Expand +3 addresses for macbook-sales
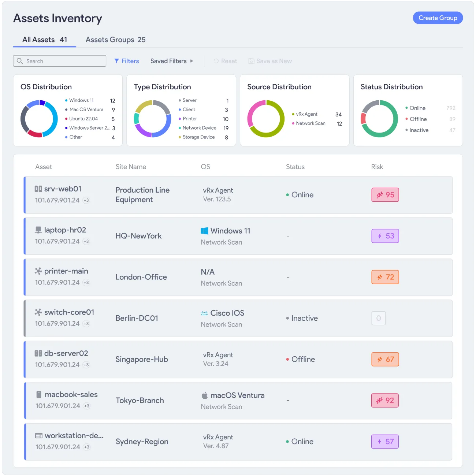The width and height of the screenshot is (476, 476). pyautogui.click(x=87, y=406)
